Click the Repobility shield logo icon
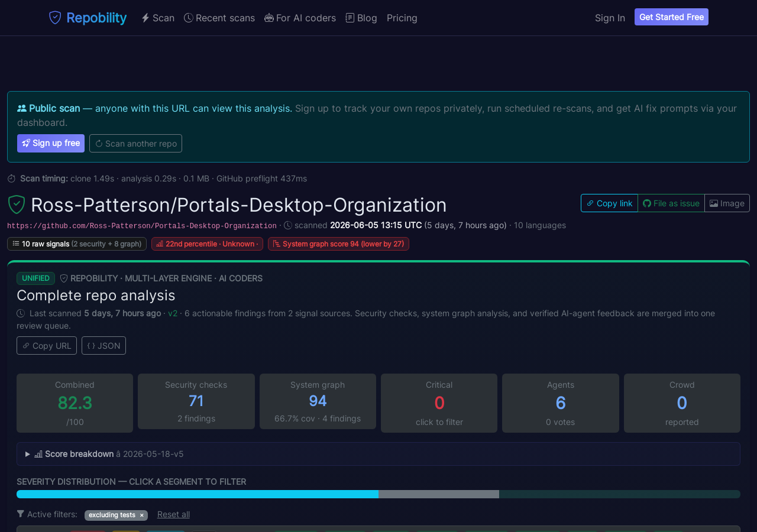757x532 pixels. [x=55, y=18]
